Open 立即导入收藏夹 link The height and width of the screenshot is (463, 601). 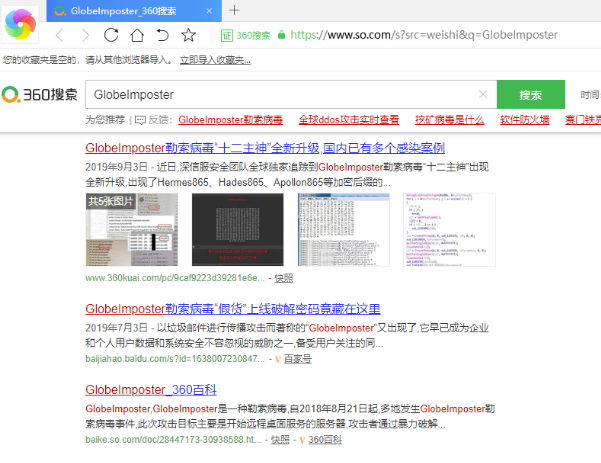click(215, 60)
